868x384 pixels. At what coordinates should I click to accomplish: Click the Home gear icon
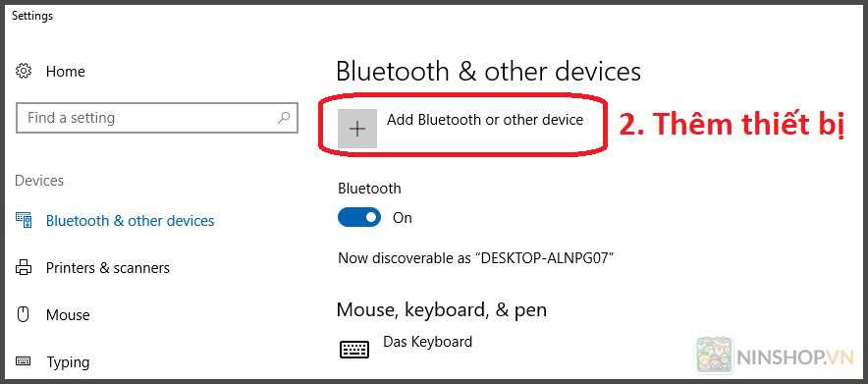[x=24, y=72]
